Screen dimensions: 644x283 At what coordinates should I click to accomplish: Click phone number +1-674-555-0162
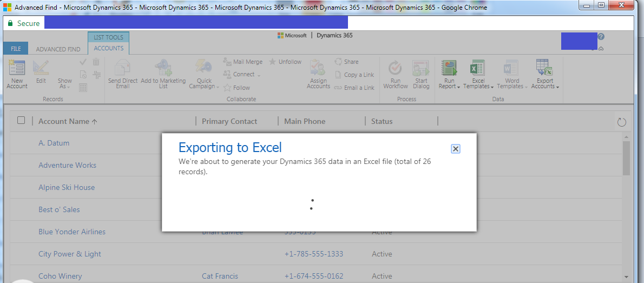pyautogui.click(x=314, y=276)
